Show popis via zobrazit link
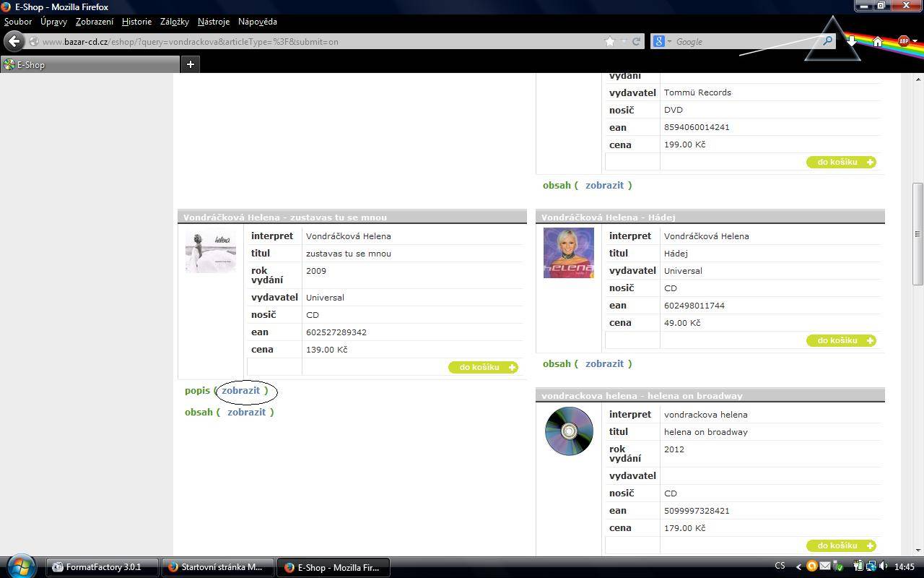This screenshot has height=578, width=924. (240, 390)
